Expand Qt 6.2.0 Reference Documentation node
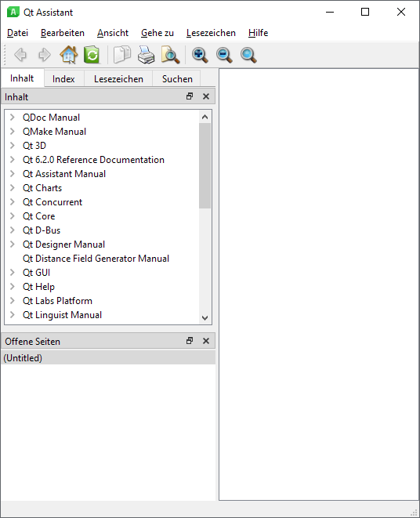Image resolution: width=420 pixels, height=518 pixels. pos(13,160)
